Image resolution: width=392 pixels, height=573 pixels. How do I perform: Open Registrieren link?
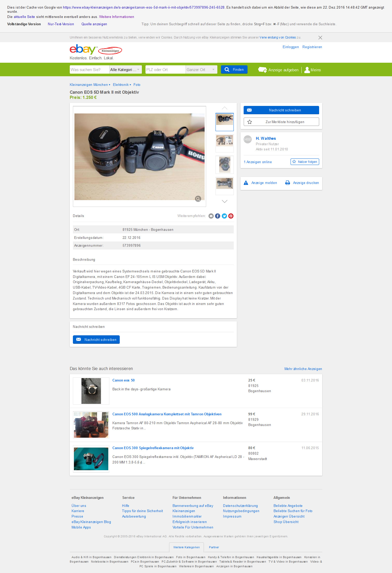coord(312,47)
